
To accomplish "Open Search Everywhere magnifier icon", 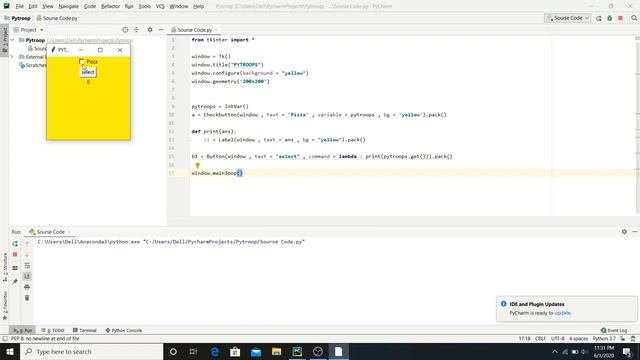I will coord(634,18).
